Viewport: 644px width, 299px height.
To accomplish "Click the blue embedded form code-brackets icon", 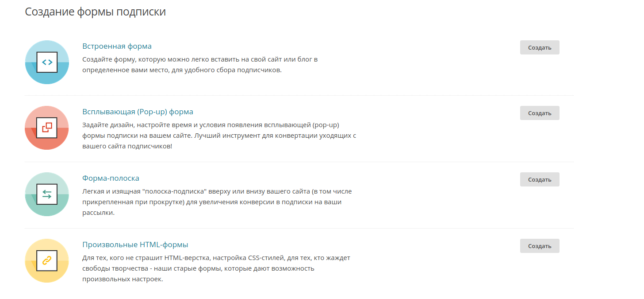I will (x=47, y=62).
